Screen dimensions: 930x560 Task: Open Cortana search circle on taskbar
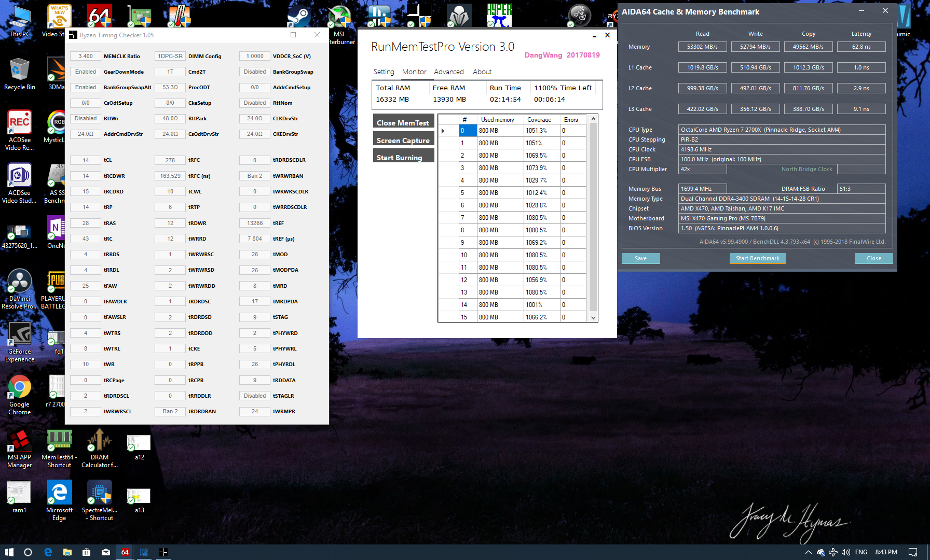(28, 552)
